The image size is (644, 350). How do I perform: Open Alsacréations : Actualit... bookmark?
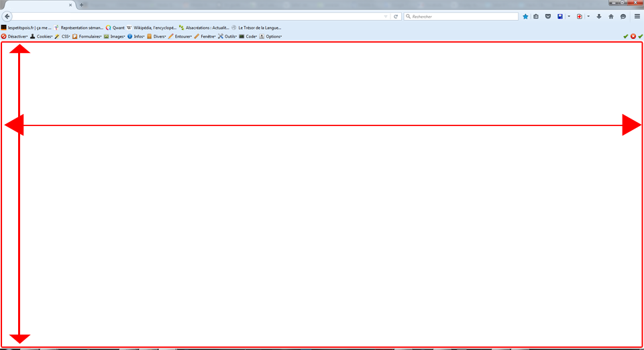pos(204,27)
